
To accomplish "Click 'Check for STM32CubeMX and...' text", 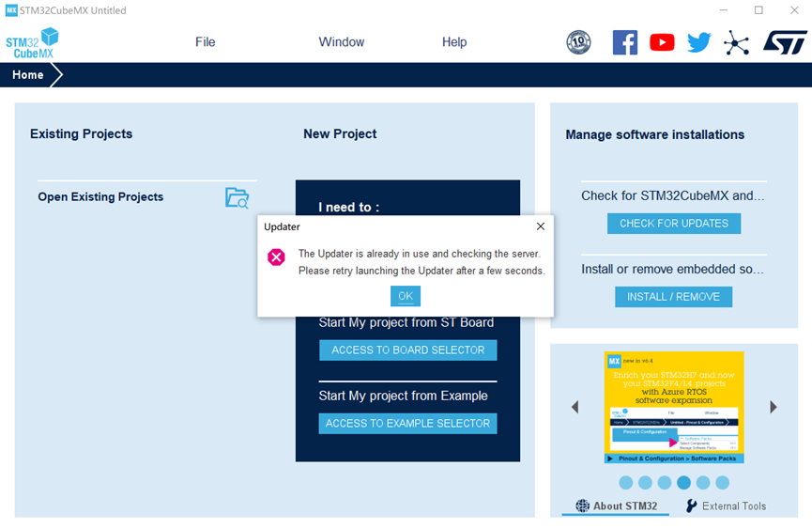I will click(x=672, y=195).
